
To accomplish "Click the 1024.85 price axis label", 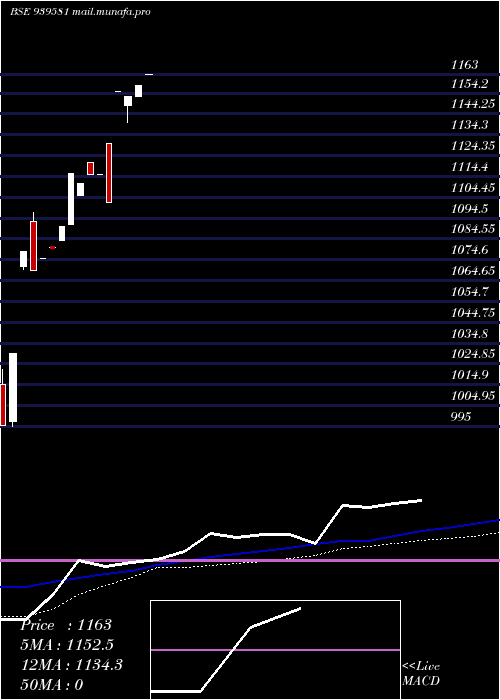I will point(473,354).
